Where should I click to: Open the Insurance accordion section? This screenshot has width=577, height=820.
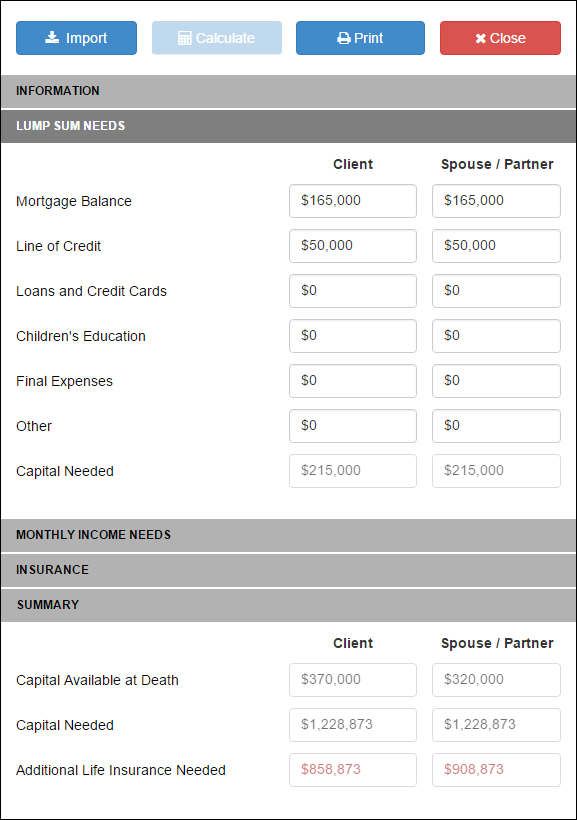[288, 570]
